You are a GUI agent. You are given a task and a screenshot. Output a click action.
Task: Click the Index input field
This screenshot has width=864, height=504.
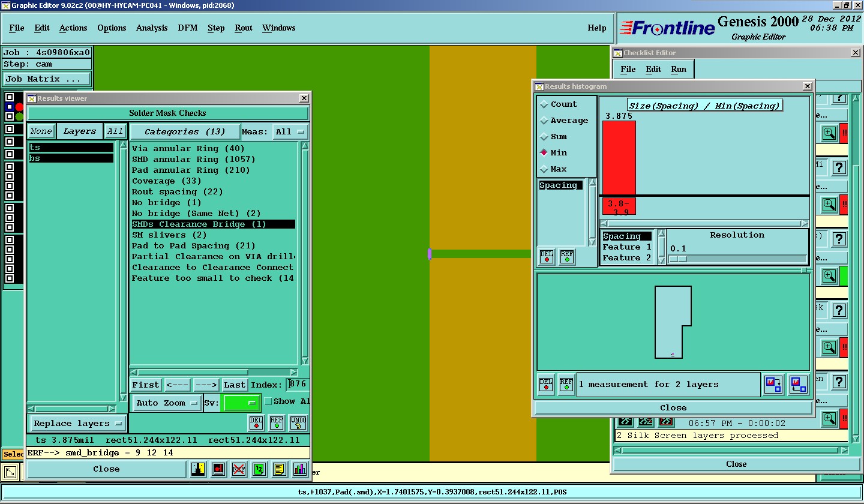pyautogui.click(x=297, y=385)
